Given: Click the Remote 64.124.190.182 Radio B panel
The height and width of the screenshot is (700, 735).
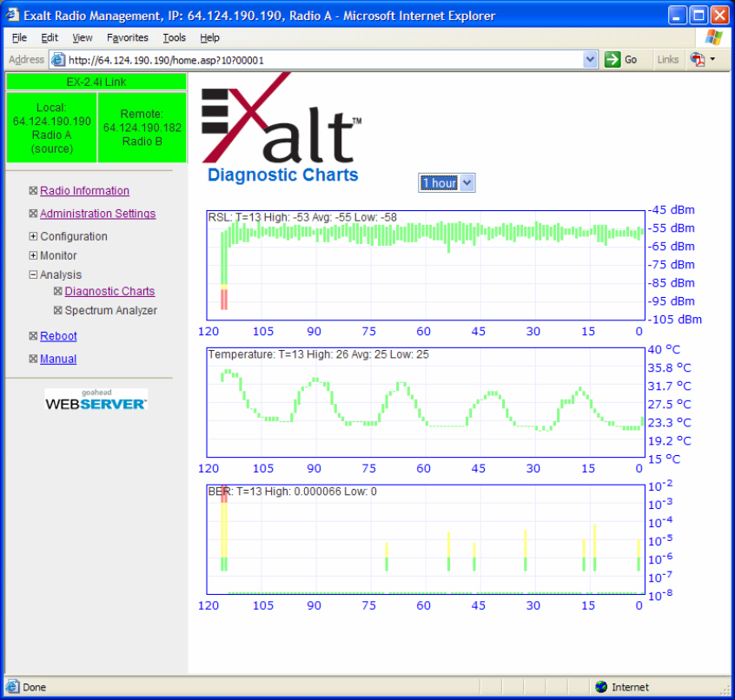Looking at the screenshot, I should [x=142, y=128].
